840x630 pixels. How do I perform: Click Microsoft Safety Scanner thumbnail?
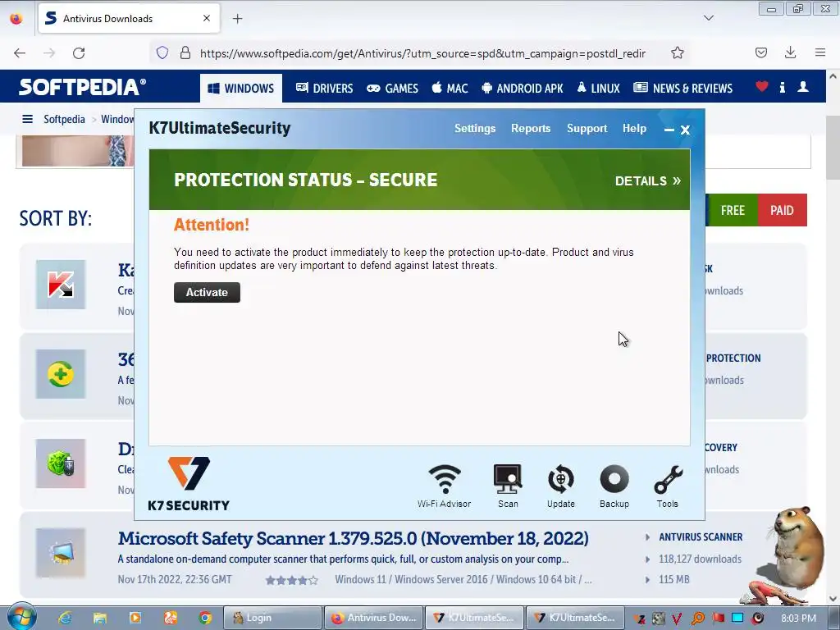point(61,553)
